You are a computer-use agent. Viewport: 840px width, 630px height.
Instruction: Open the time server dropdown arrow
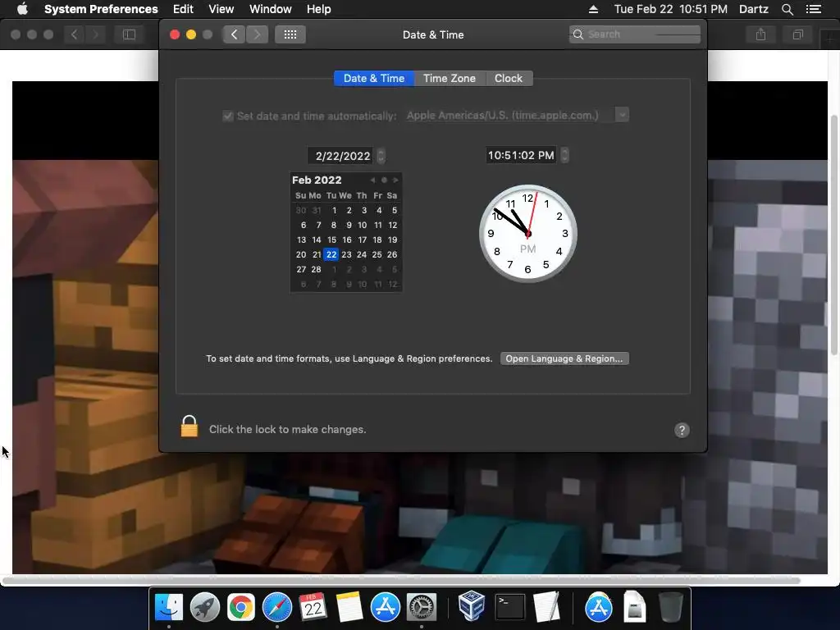coord(622,115)
